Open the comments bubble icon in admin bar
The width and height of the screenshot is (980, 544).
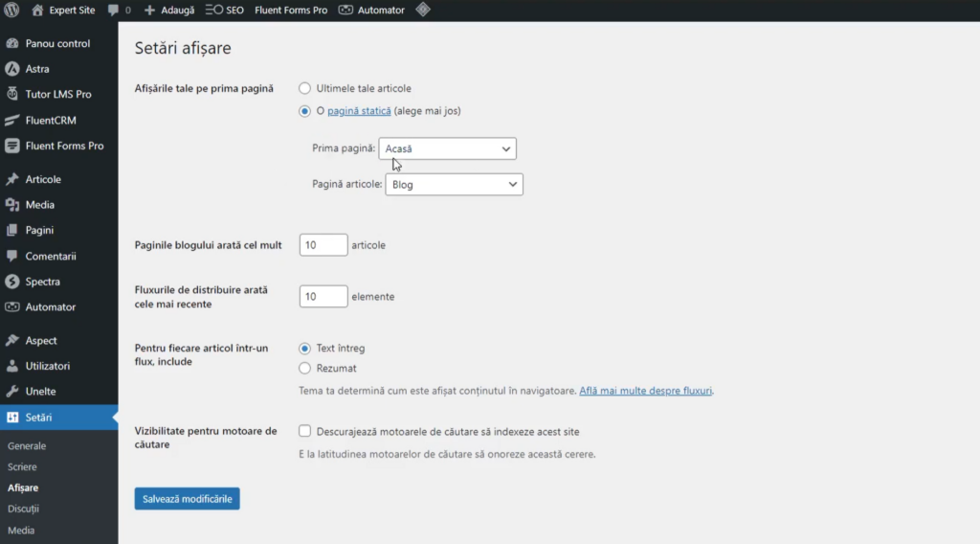(114, 11)
